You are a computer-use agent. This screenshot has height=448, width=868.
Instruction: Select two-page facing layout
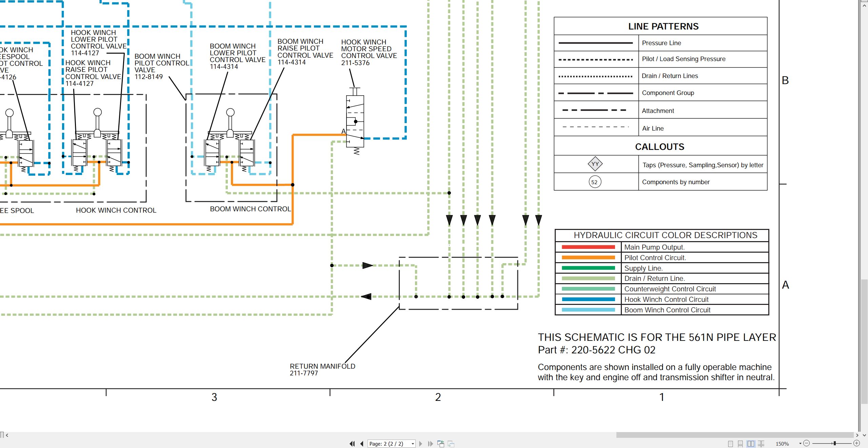coord(751,444)
